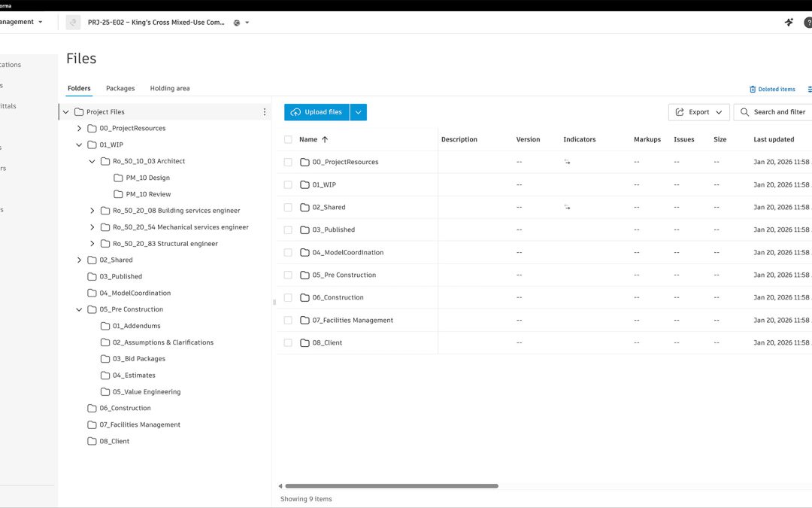The height and width of the screenshot is (508, 812).
Task: Click the magnifier in Search and filter
Action: pos(744,112)
